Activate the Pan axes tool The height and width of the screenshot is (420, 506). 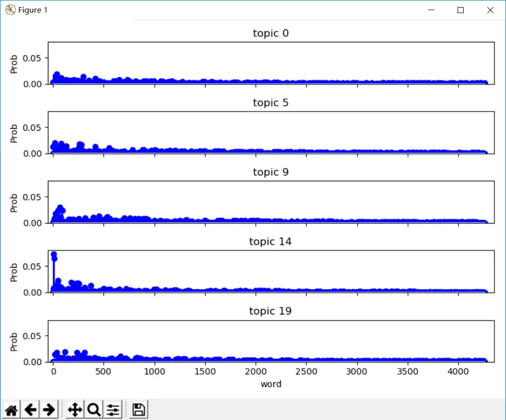click(x=75, y=410)
